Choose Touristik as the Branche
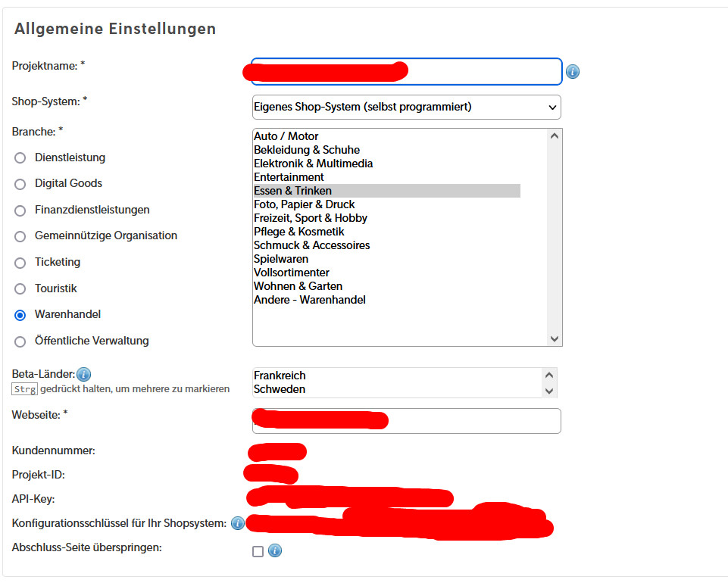 pyautogui.click(x=20, y=289)
